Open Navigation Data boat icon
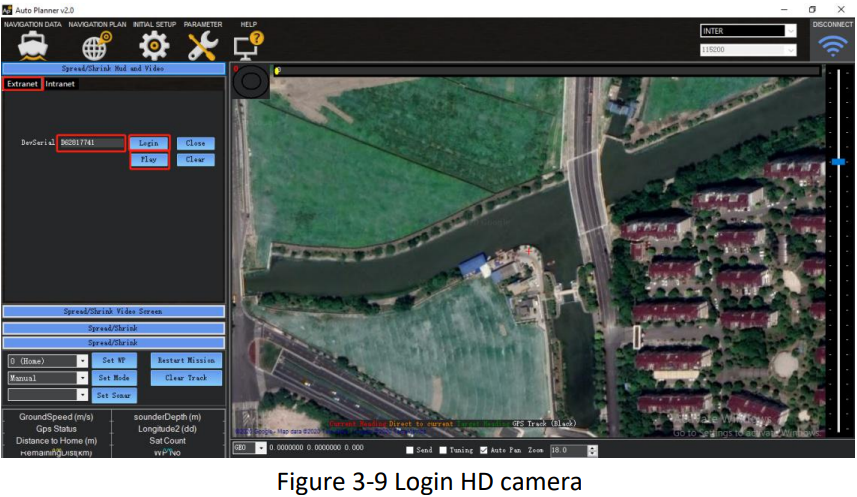 coord(33,45)
